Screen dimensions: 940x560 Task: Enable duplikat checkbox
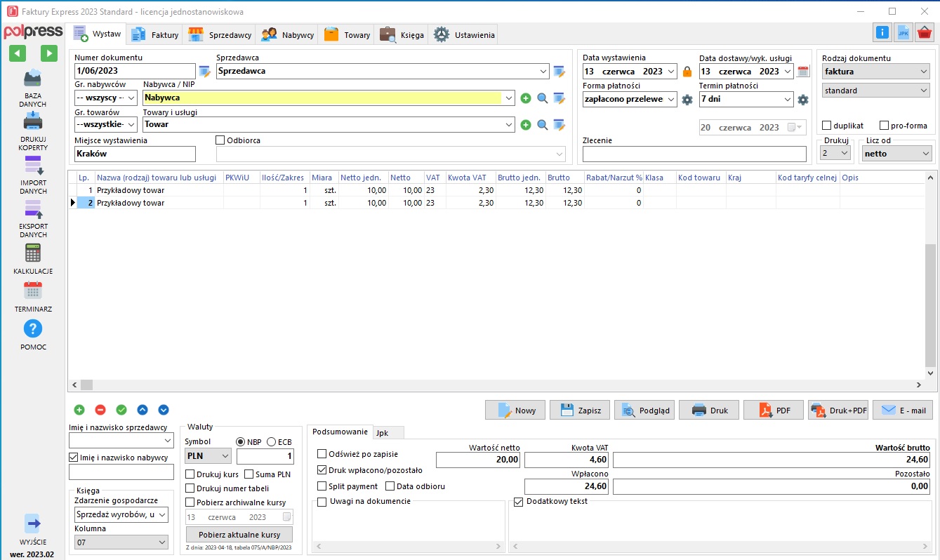827,126
